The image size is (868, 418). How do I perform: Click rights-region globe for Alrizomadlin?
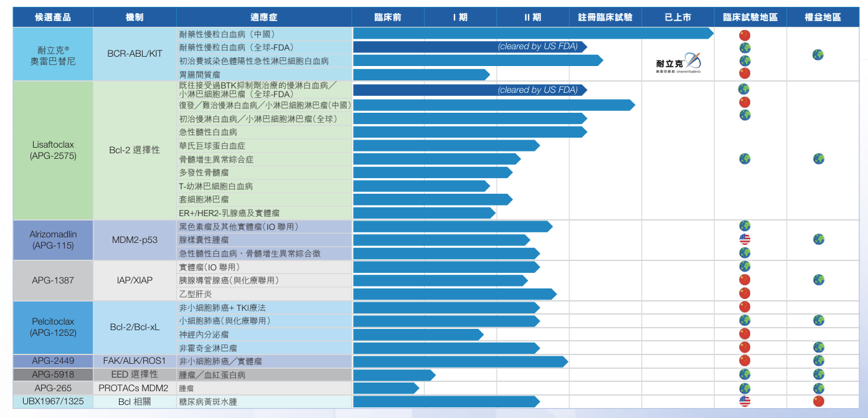[x=818, y=239]
